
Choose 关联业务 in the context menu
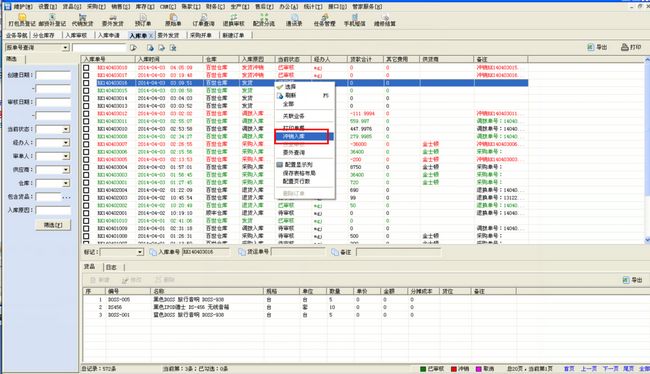(304, 116)
